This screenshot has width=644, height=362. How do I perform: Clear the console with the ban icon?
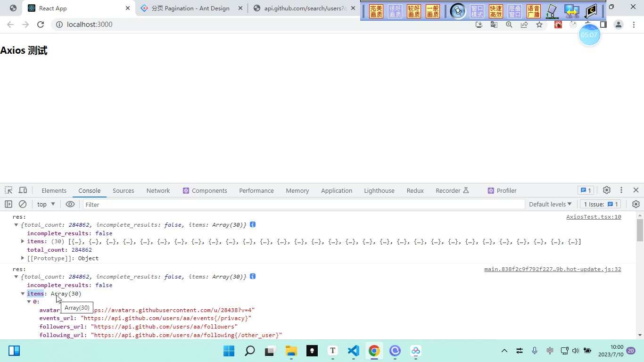(x=23, y=204)
